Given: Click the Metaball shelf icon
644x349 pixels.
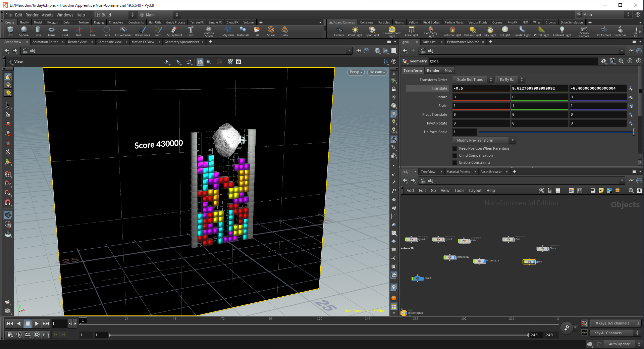Looking at the screenshot, I should pos(243,32).
